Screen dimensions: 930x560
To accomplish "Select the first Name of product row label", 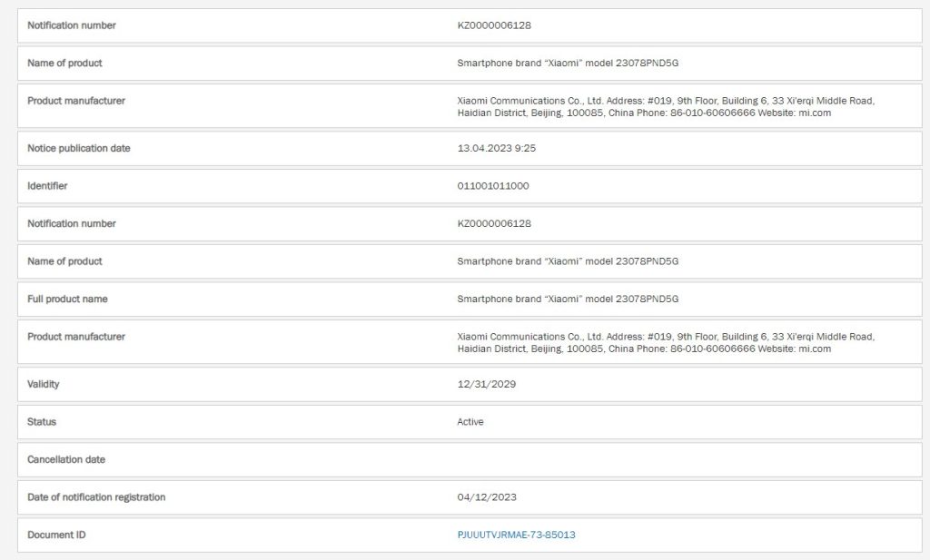I will [64, 63].
